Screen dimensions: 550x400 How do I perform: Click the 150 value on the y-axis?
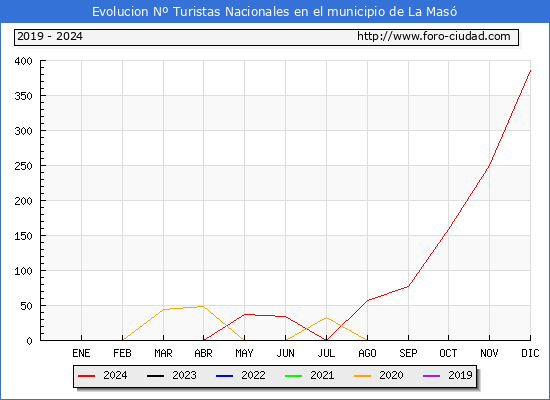(x=23, y=236)
